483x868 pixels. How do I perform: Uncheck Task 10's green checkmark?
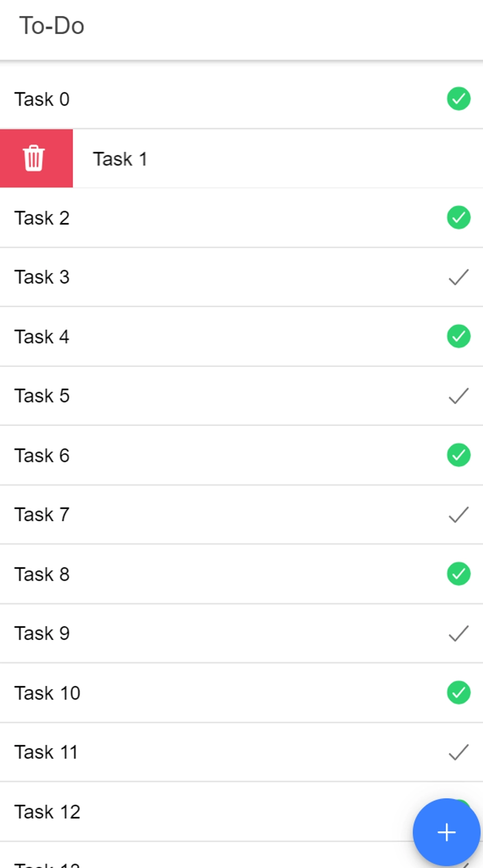[458, 693]
